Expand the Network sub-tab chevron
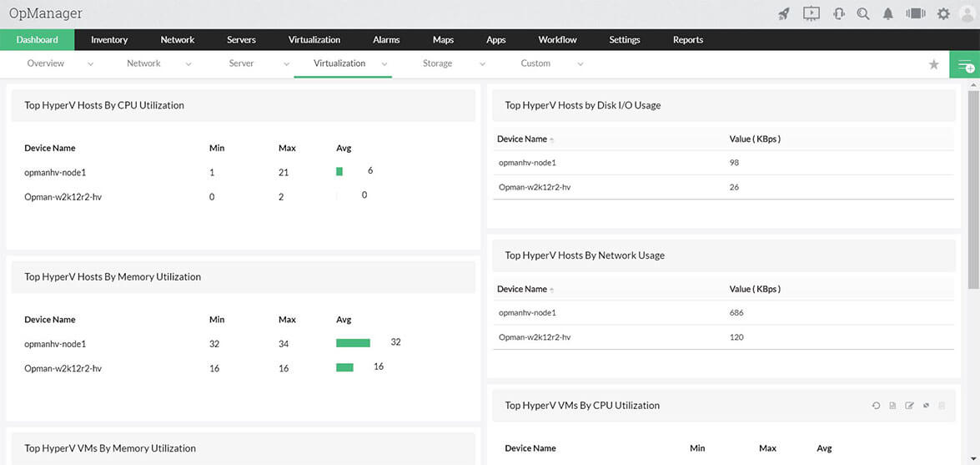This screenshot has height=465, width=980. coord(188,63)
